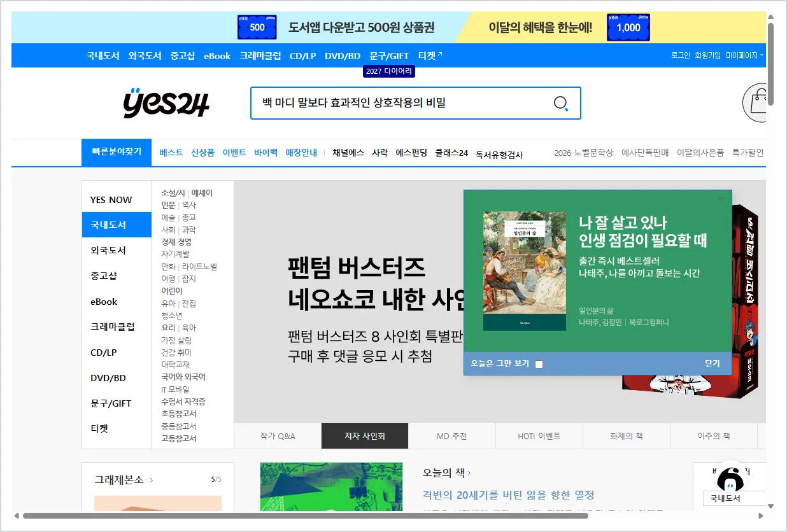Open eBook in top blue menu
Image resolution: width=787 pixels, height=532 pixels.
click(x=217, y=55)
